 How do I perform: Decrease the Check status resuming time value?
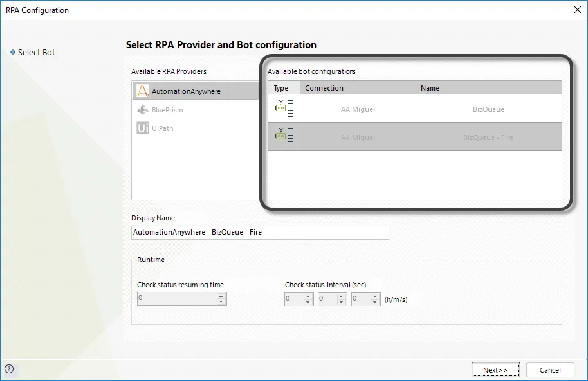point(221,302)
